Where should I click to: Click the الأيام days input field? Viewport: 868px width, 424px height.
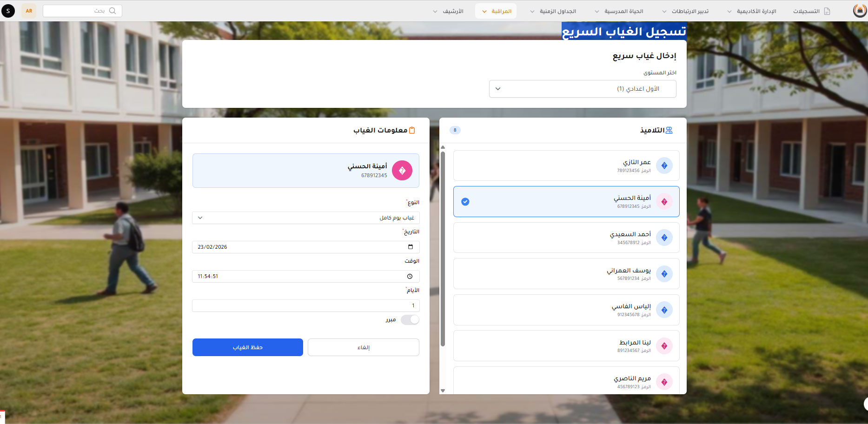click(305, 305)
